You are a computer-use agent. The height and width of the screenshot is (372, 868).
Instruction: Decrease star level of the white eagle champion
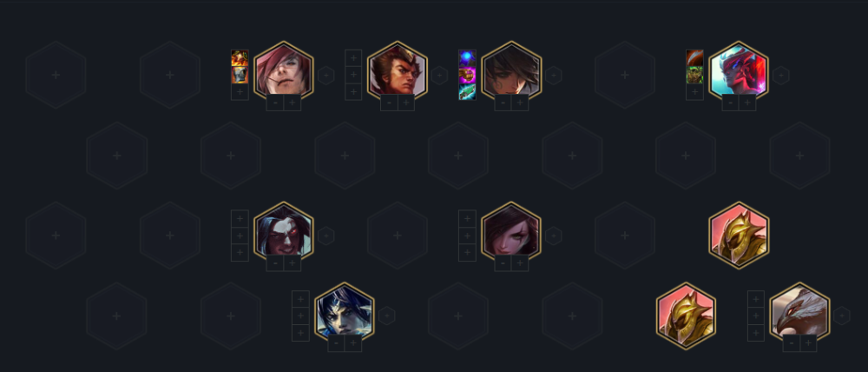pyautogui.click(x=792, y=343)
